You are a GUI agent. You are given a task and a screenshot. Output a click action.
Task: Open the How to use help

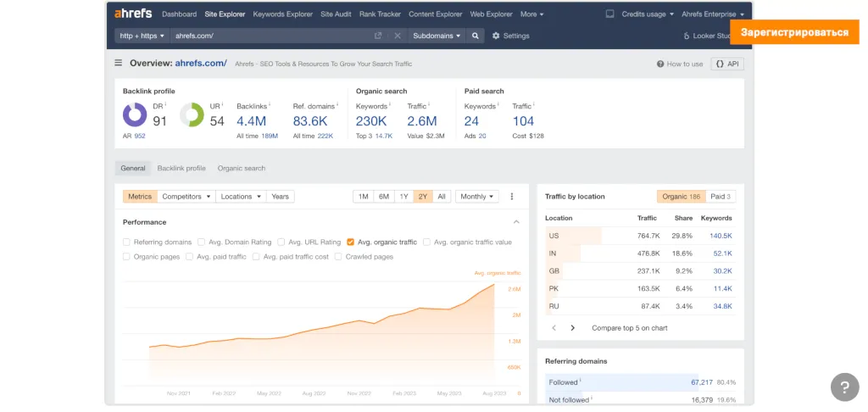pyautogui.click(x=680, y=64)
